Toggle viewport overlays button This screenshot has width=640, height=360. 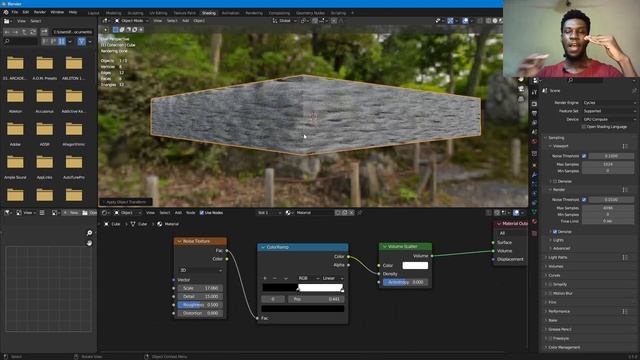465,20
